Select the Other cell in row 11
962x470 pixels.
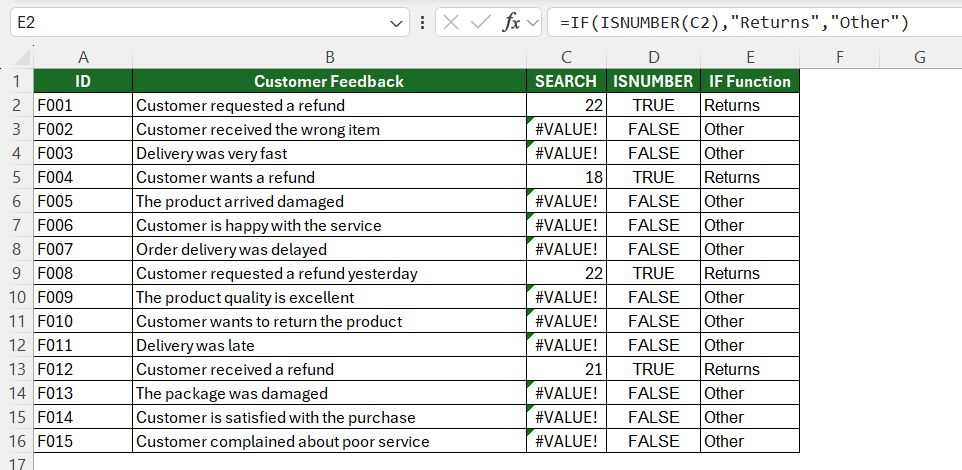750,321
